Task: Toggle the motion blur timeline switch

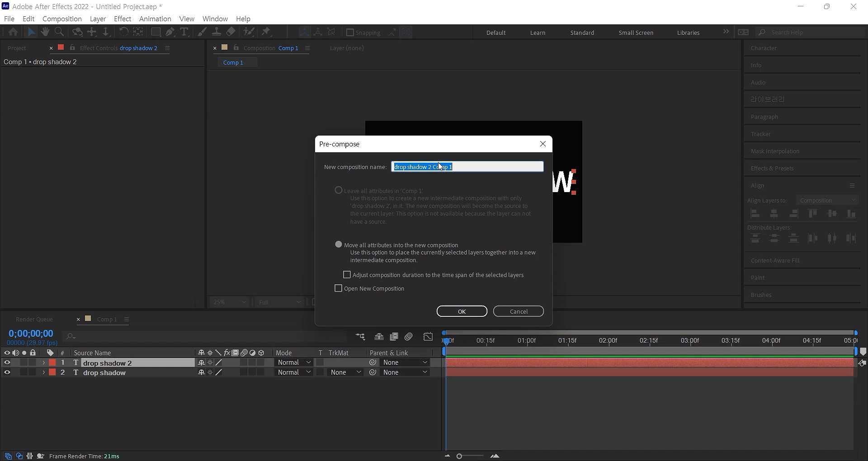Action: click(x=409, y=337)
